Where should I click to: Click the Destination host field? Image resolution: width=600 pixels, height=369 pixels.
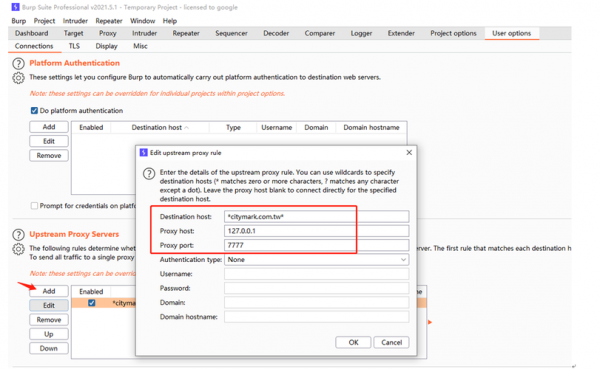coord(316,217)
